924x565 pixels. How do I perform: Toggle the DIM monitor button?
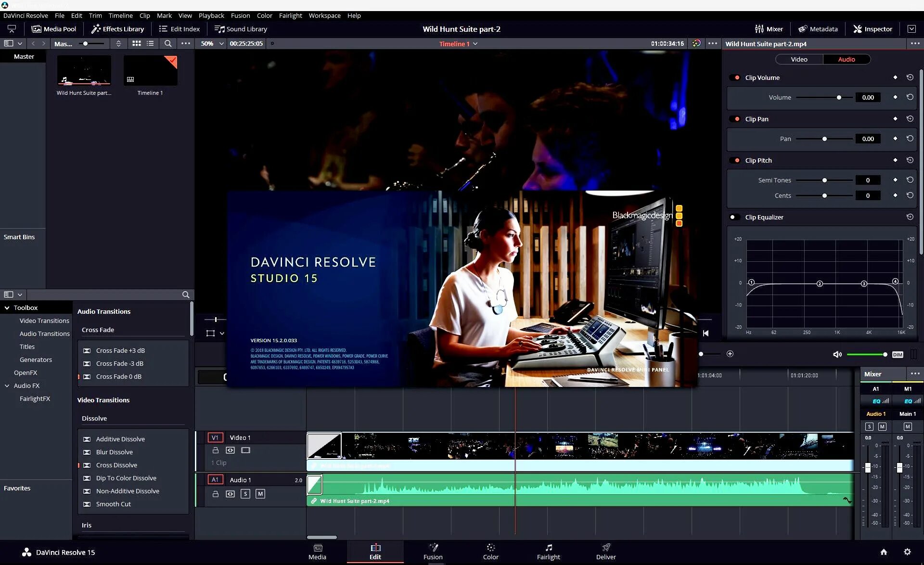point(897,354)
